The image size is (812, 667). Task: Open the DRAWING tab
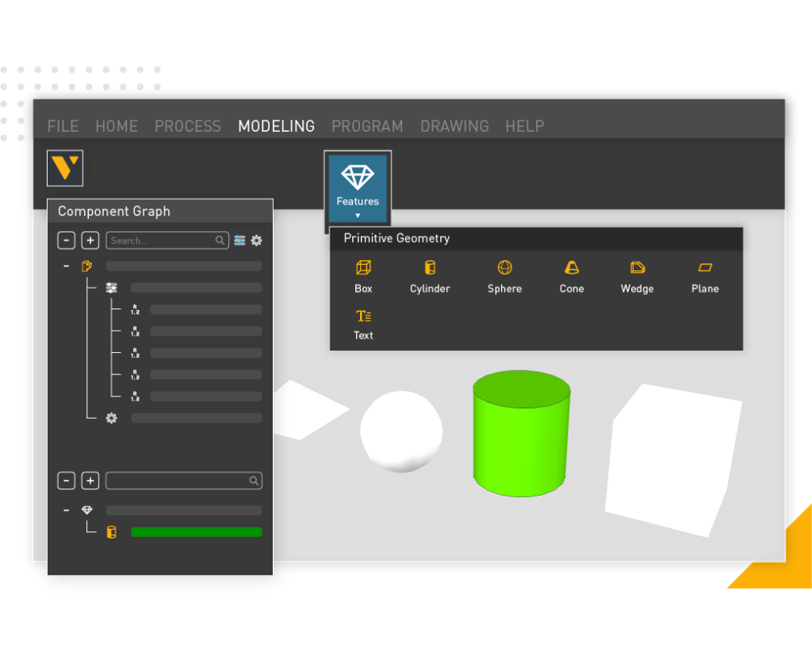pyautogui.click(x=454, y=126)
